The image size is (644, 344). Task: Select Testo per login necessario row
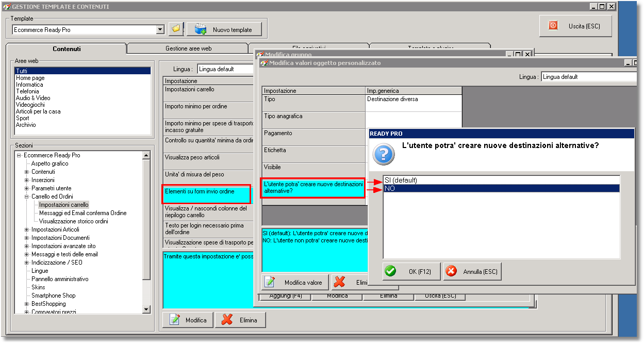(x=209, y=229)
